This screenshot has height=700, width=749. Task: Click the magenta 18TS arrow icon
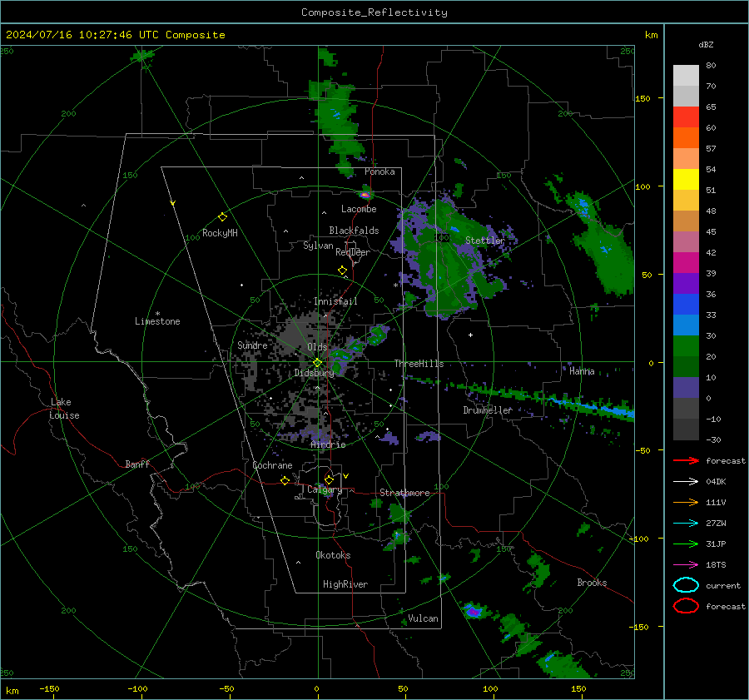(686, 565)
